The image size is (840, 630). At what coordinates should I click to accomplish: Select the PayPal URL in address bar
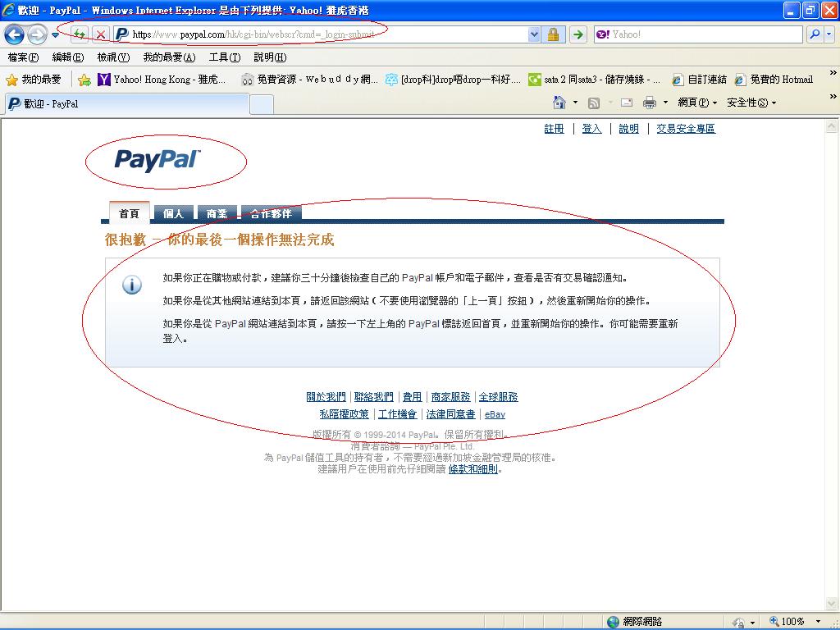coord(253,34)
